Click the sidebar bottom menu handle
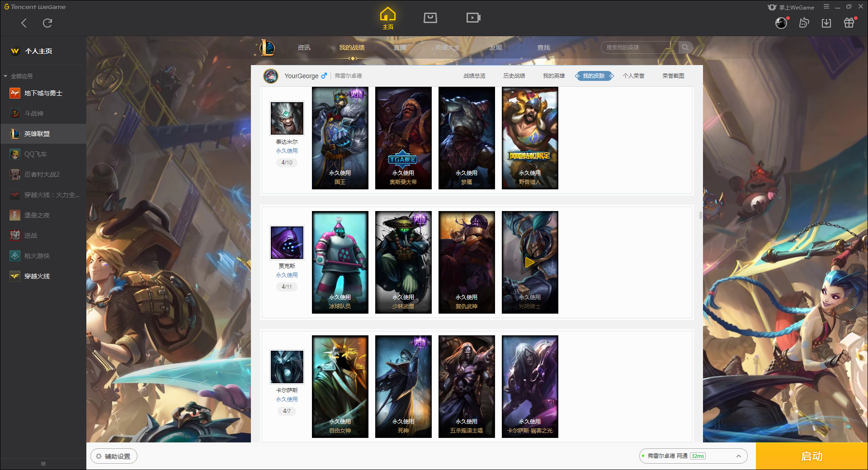 [x=43, y=464]
